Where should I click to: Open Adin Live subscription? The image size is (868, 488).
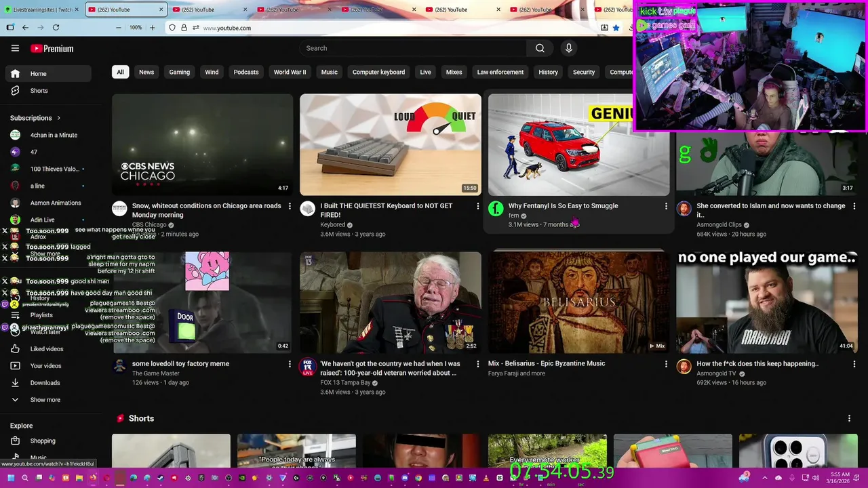point(47,220)
